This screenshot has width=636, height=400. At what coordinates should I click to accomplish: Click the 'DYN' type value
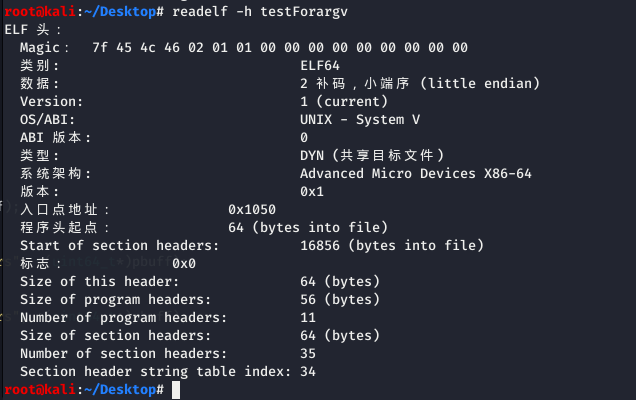click(312, 155)
